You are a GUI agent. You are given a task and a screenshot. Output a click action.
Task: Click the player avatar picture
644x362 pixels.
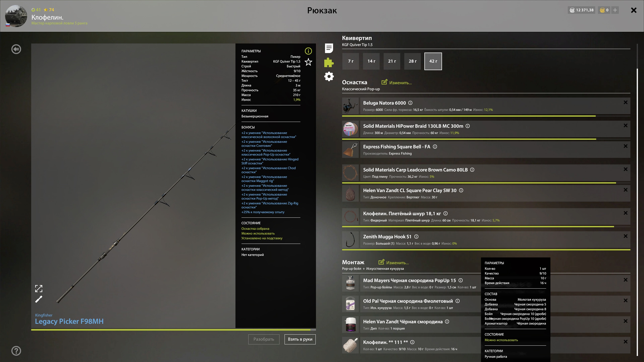click(16, 16)
